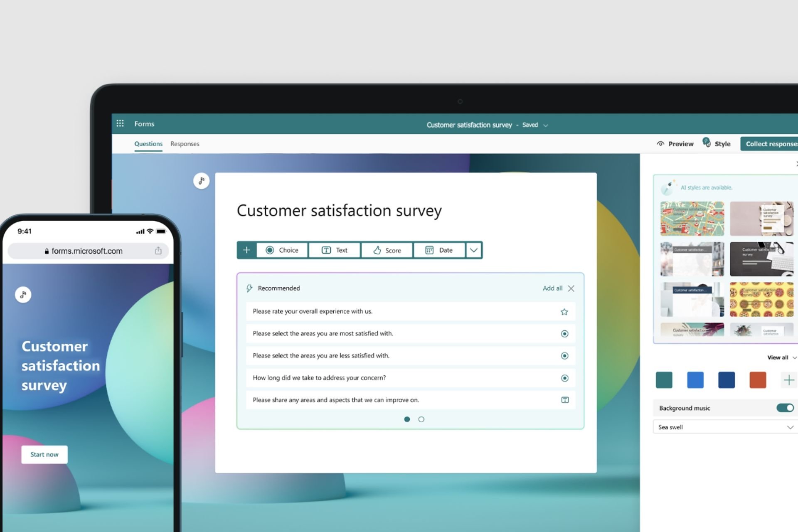The height and width of the screenshot is (532, 798).
Task: Close the Recommended suggestions panel
Action: [x=571, y=288]
